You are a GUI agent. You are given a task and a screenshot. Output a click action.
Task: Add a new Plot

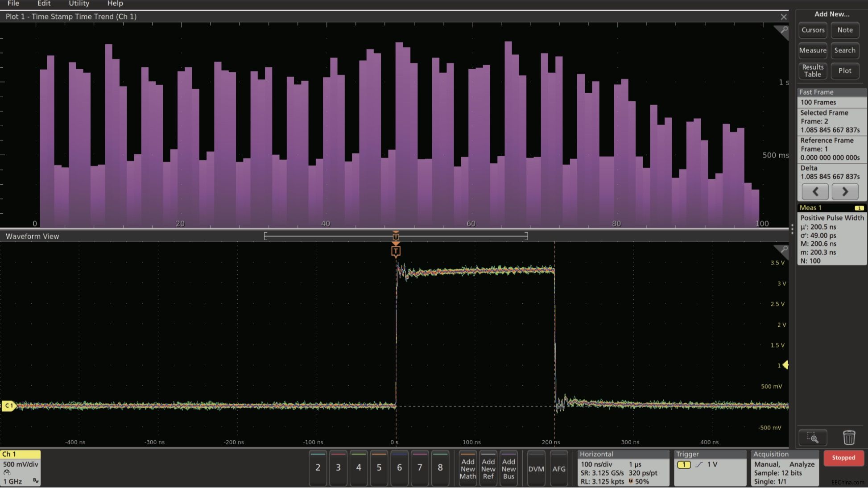click(845, 71)
